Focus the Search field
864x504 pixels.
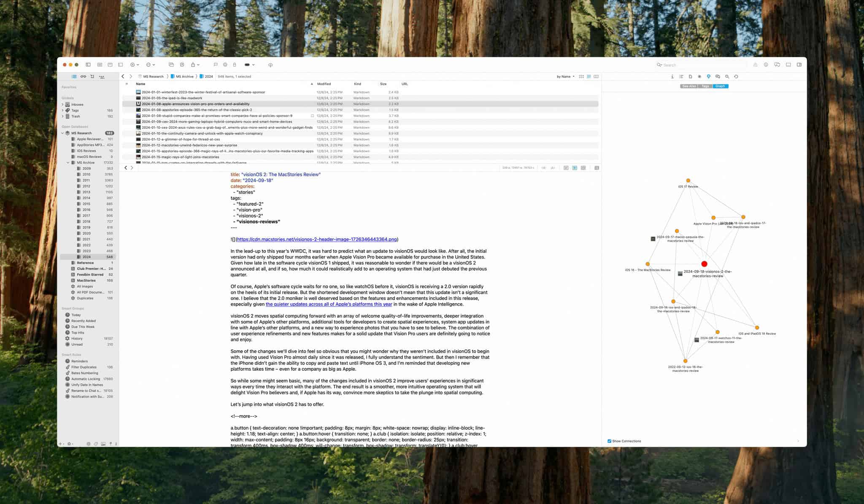pyautogui.click(x=700, y=65)
